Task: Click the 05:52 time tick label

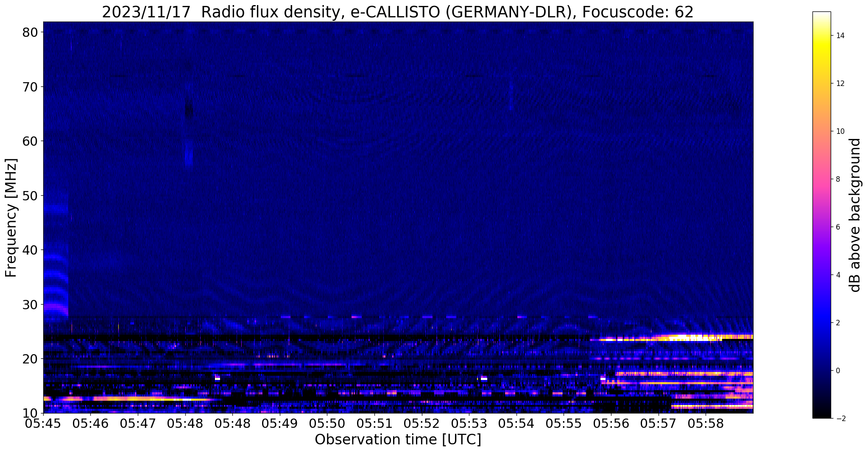Action: (422, 423)
